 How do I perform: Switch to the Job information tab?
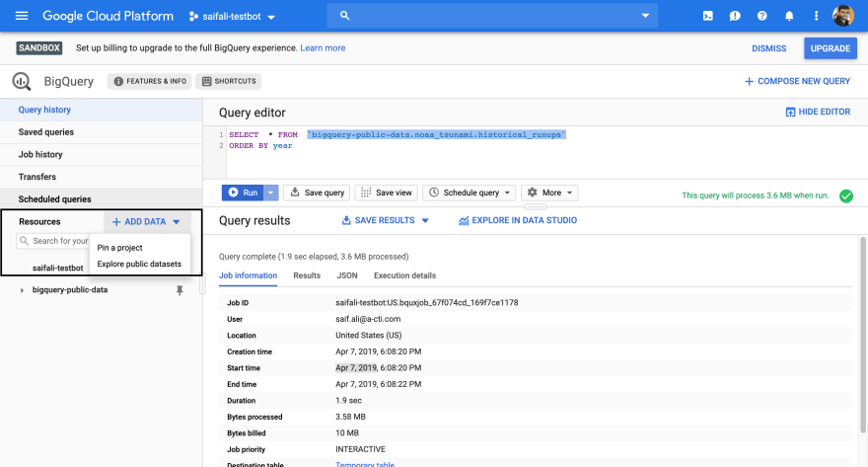coord(248,275)
